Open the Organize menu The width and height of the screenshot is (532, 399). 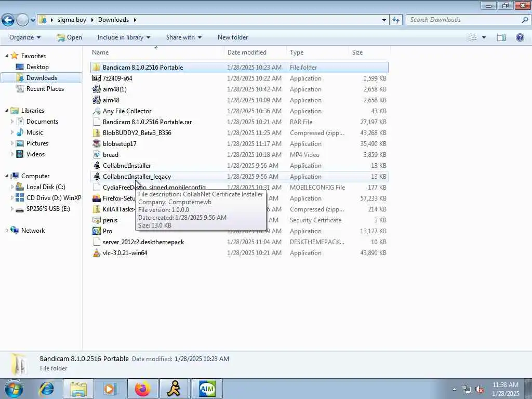[25, 37]
